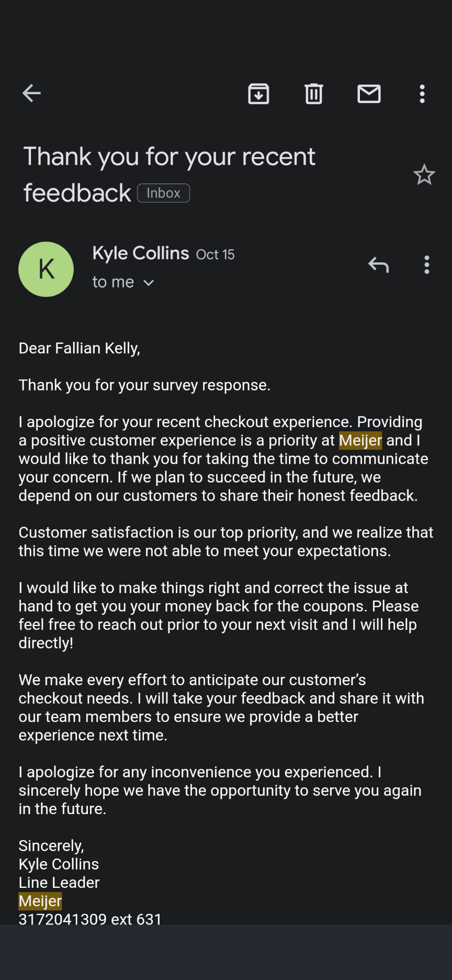
Task: Select the highlighted 'Meijer' in the body
Action: click(x=360, y=440)
